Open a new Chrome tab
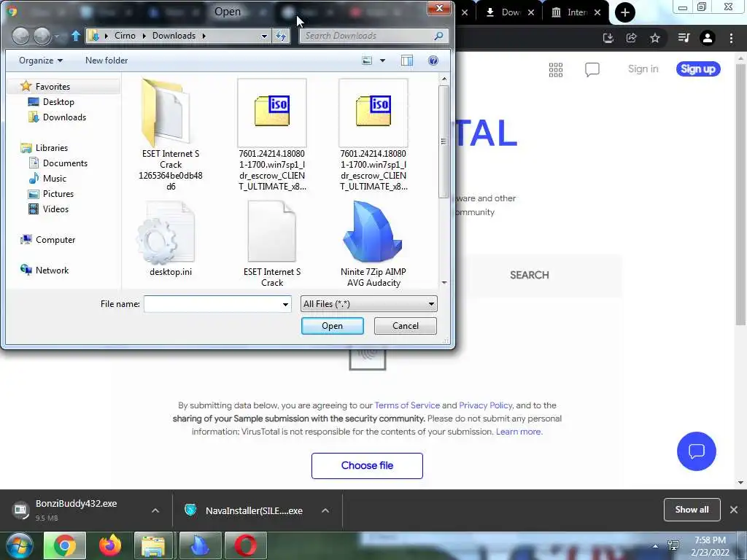Viewport: 747px width, 560px height. click(x=625, y=12)
